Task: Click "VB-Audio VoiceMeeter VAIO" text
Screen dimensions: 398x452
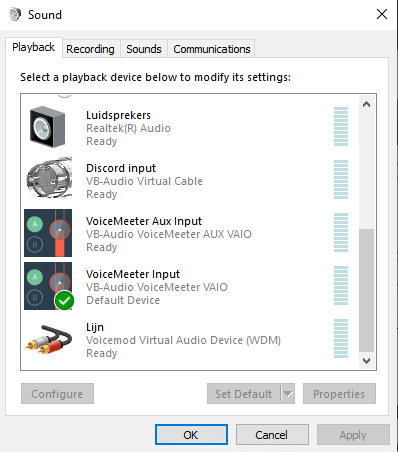Action: pyautogui.click(x=157, y=287)
